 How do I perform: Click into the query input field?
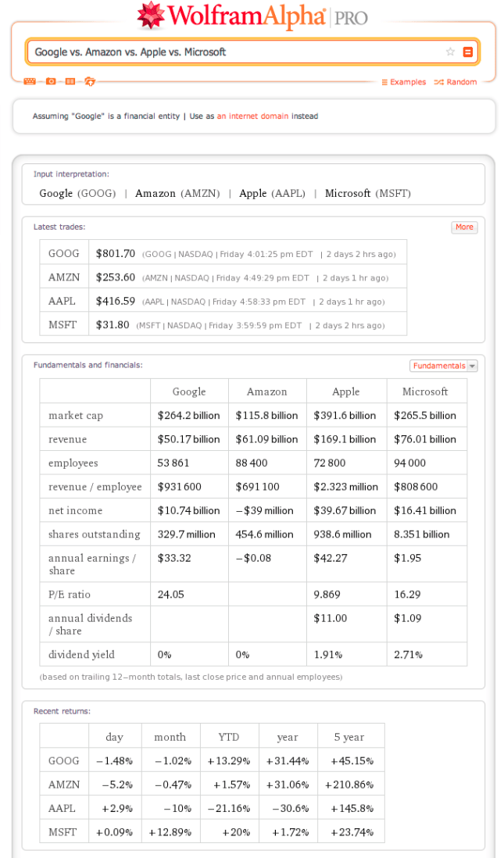click(x=234, y=52)
